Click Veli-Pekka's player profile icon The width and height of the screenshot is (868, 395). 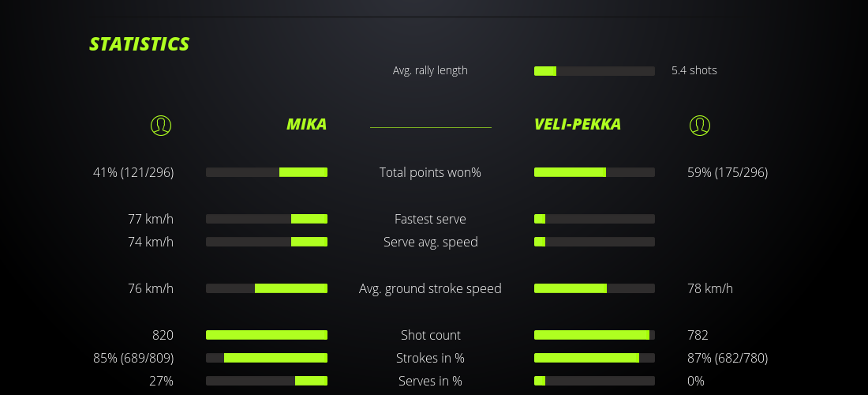pyautogui.click(x=700, y=125)
